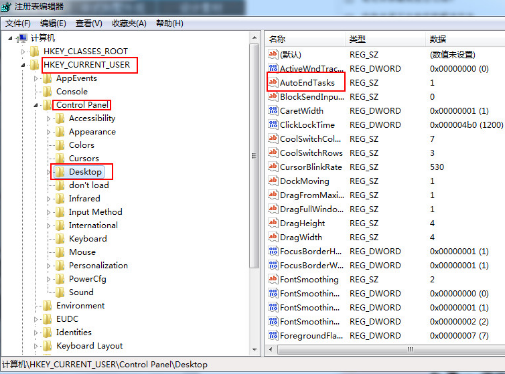Click the 530 data value

437,167
